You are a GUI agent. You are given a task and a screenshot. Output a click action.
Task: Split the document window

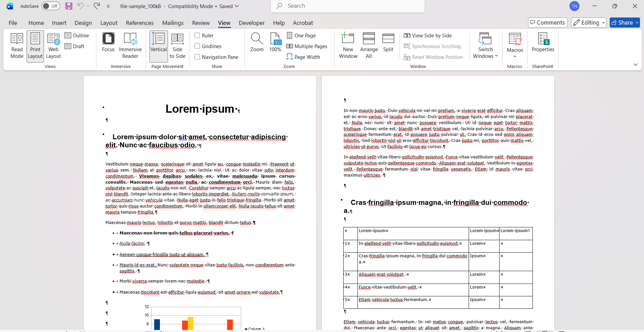pyautogui.click(x=388, y=43)
